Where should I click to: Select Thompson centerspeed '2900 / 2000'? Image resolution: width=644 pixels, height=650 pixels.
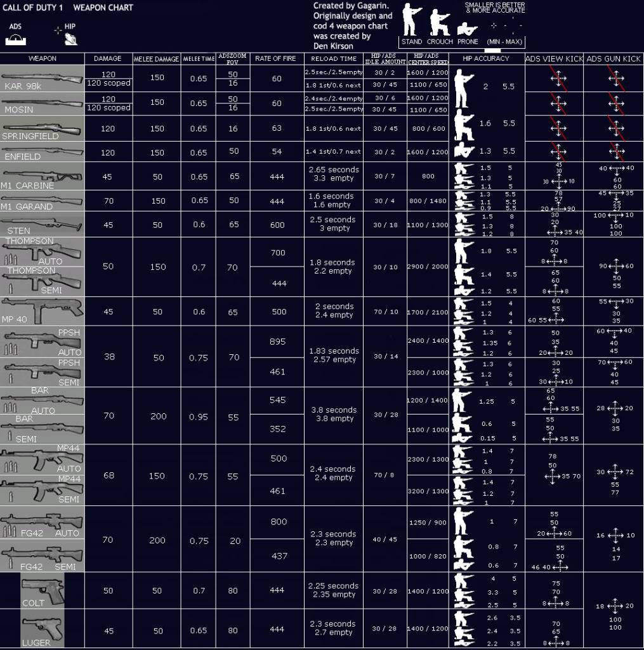(428, 267)
